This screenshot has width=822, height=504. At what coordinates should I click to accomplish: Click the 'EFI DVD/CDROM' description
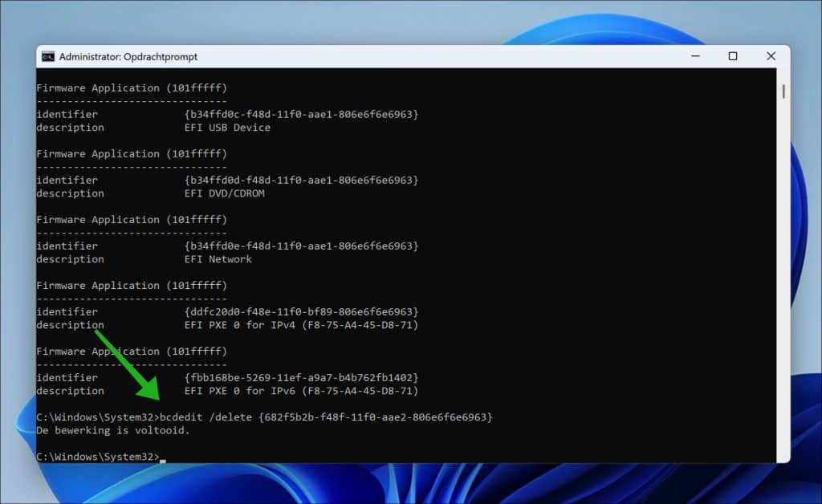[x=224, y=193]
